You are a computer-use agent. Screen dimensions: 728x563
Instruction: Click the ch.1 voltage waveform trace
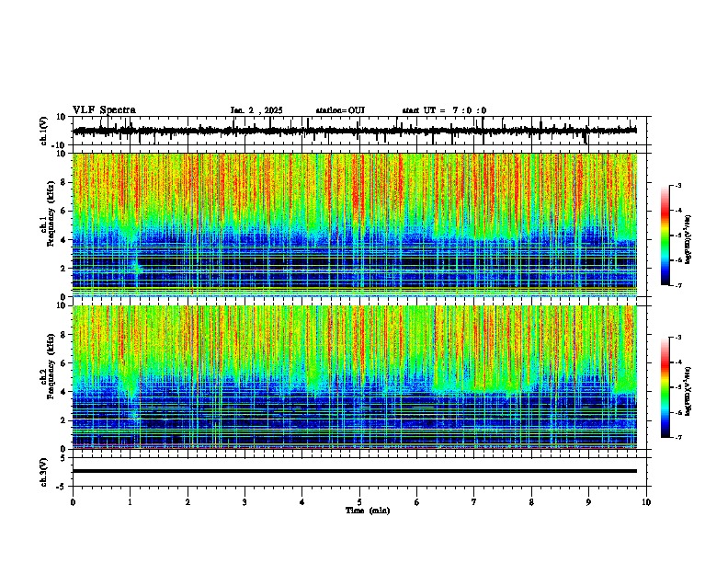[x=355, y=131]
